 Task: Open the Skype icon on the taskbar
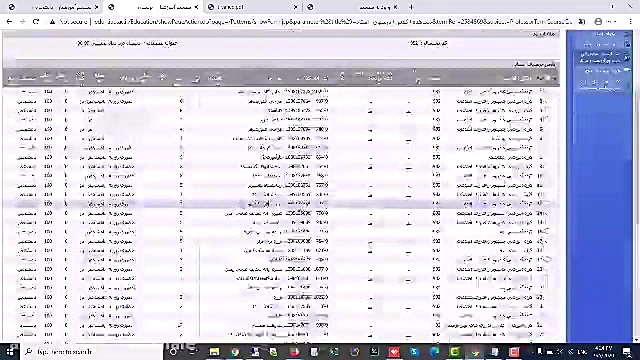point(414,351)
